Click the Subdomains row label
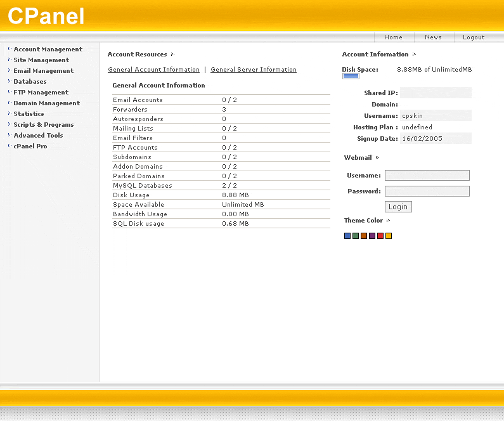 click(132, 157)
